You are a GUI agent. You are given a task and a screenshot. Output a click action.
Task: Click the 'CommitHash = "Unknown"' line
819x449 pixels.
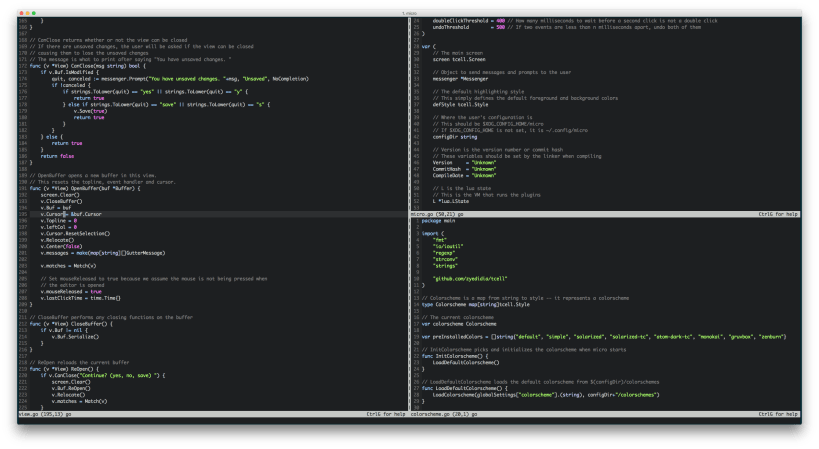(x=464, y=169)
